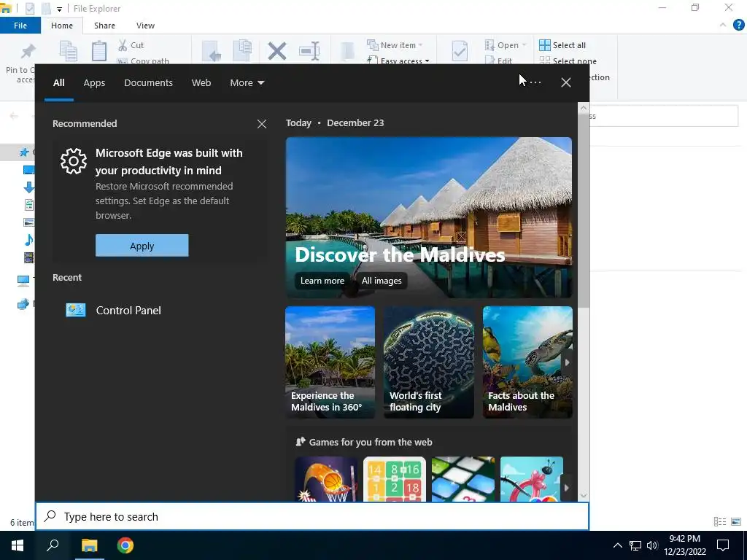
Task: Expand the More filter dropdown
Action: (247, 83)
